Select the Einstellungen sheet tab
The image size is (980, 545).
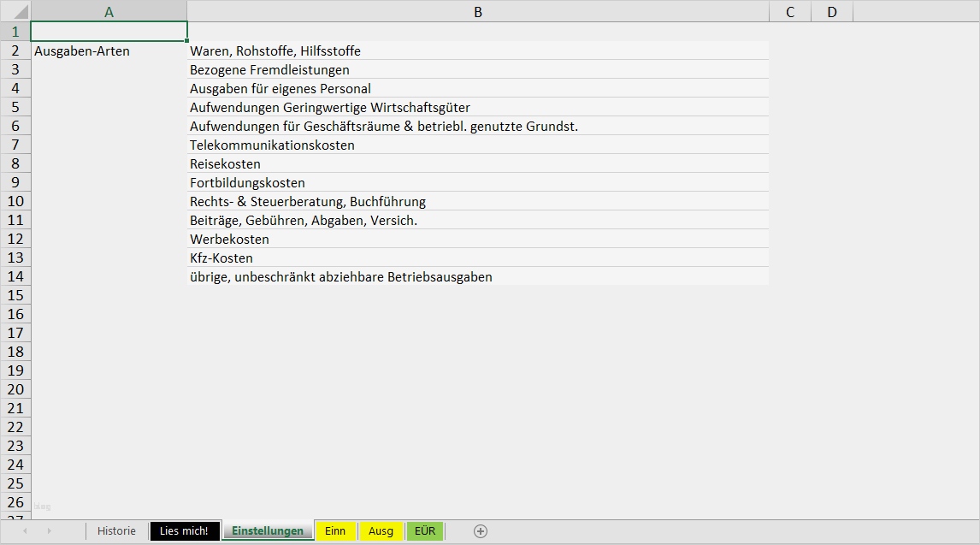268,531
